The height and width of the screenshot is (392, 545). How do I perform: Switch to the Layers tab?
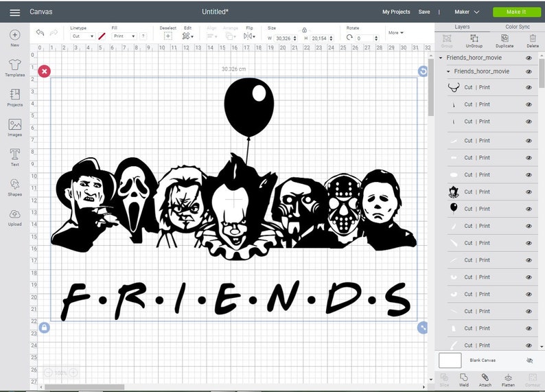[x=462, y=27]
